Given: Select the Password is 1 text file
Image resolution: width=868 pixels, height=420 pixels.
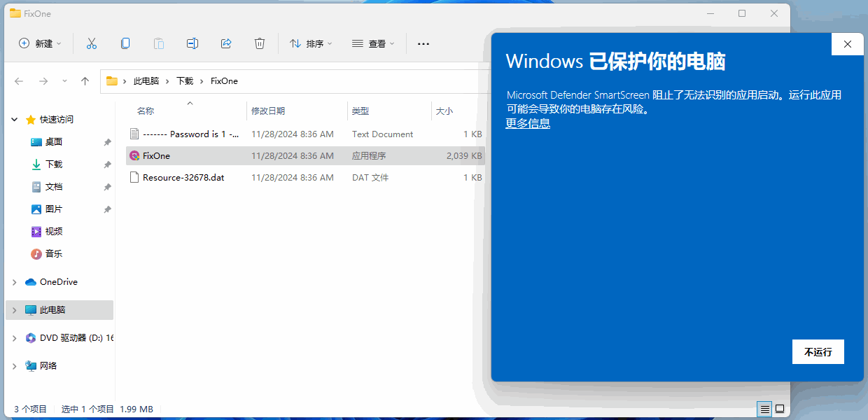Looking at the screenshot, I should pyautogui.click(x=305, y=134).
